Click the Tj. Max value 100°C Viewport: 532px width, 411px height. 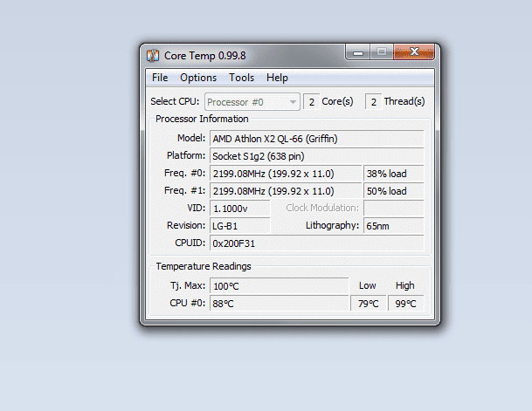(279, 286)
